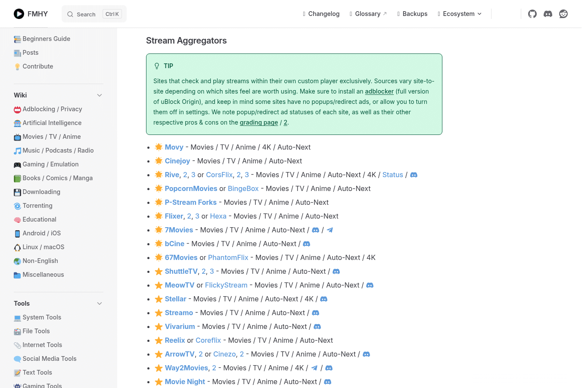Viewport: 588px width, 388px height.
Task: Open Discord icon in MeowTV row
Action: [370, 285]
